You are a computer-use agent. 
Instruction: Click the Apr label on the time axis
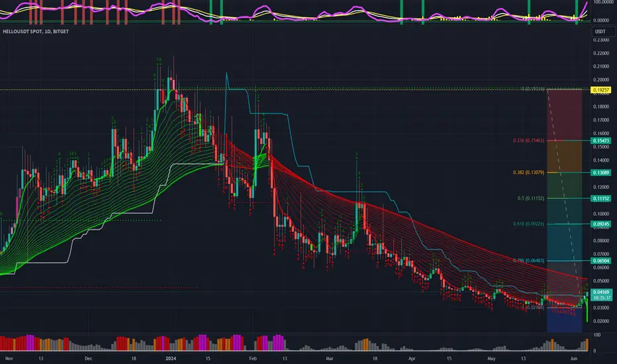(x=412, y=359)
